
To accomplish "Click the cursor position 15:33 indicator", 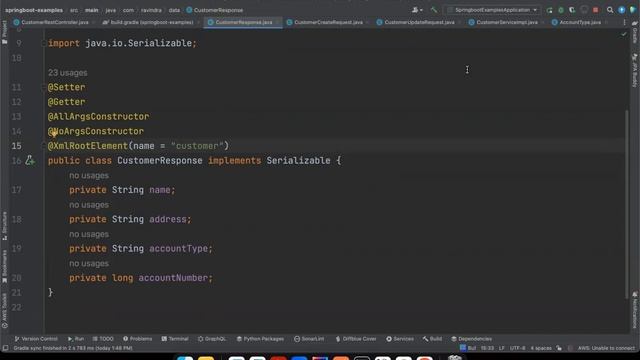I will pyautogui.click(x=487, y=348).
